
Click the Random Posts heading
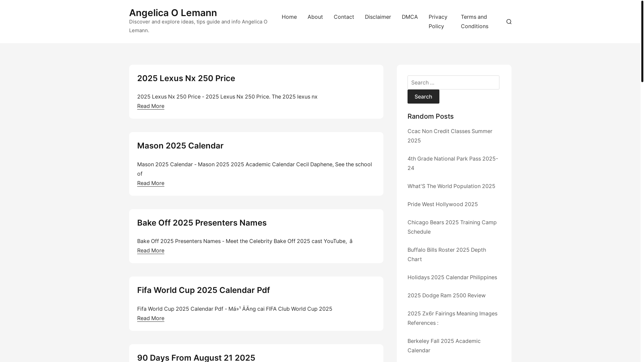pyautogui.click(x=430, y=116)
